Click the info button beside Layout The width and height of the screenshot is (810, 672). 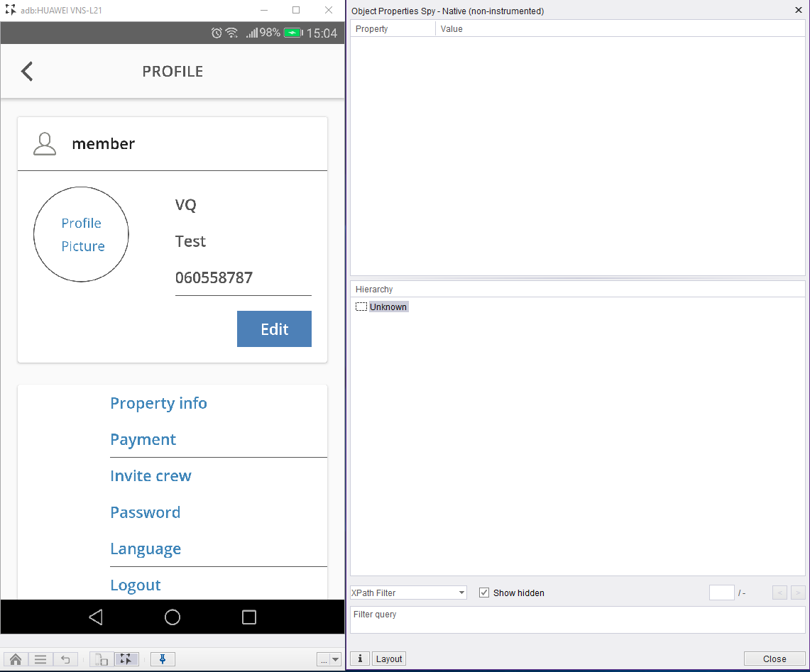pyautogui.click(x=360, y=659)
